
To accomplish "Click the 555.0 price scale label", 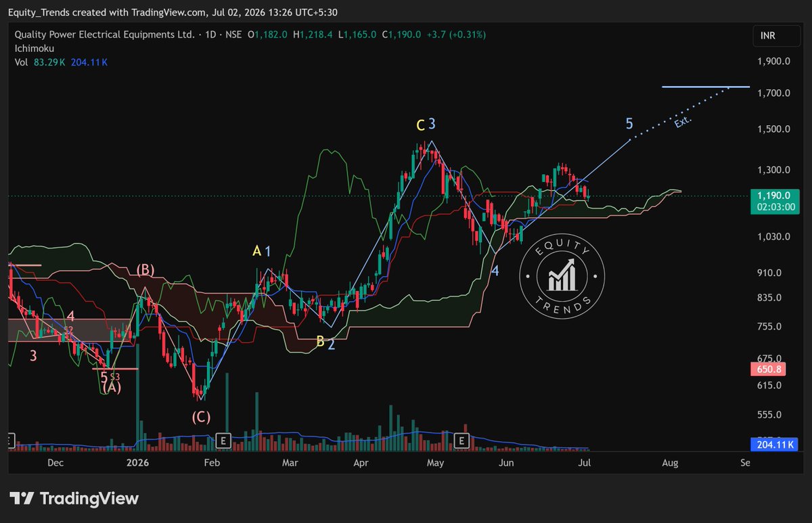I will click(x=769, y=415).
